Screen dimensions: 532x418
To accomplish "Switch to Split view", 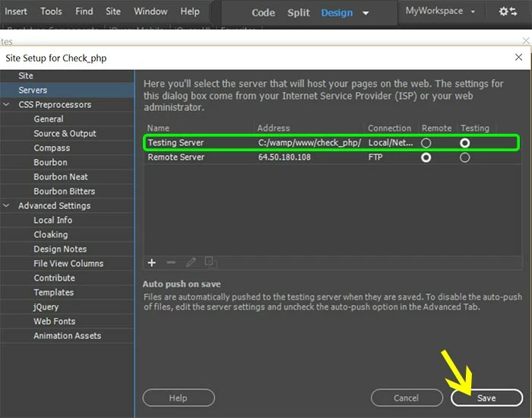I will point(299,13).
